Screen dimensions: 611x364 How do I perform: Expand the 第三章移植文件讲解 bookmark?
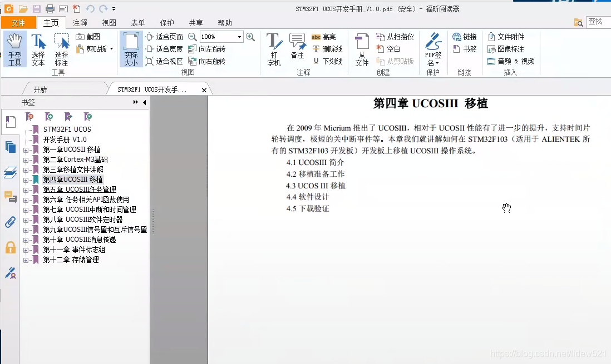[26, 170]
